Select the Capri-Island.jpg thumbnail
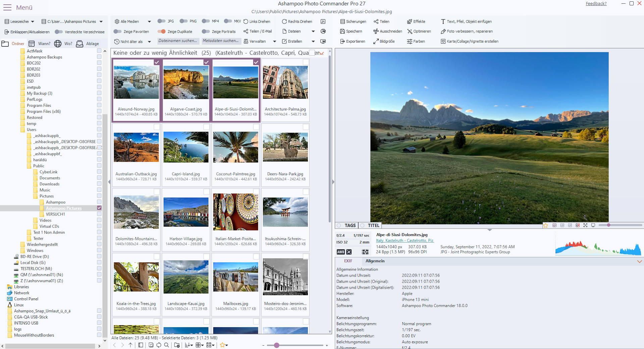The image size is (644, 349). point(186,155)
